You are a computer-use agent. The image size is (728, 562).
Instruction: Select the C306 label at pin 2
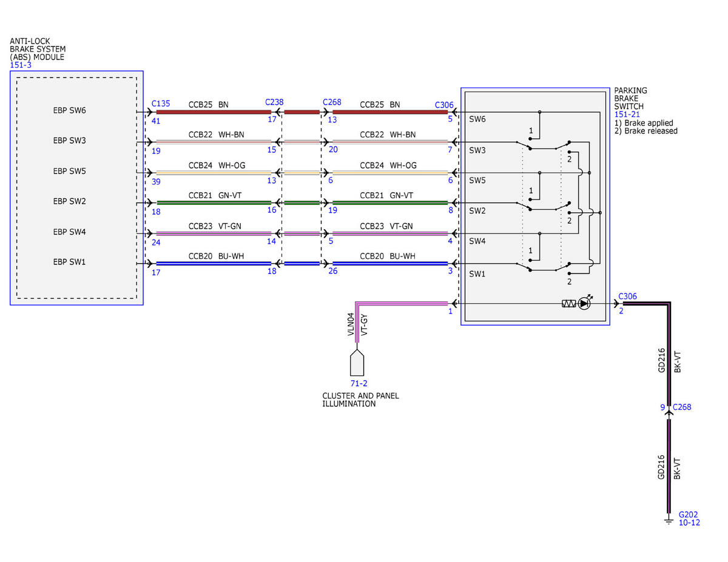click(x=628, y=296)
